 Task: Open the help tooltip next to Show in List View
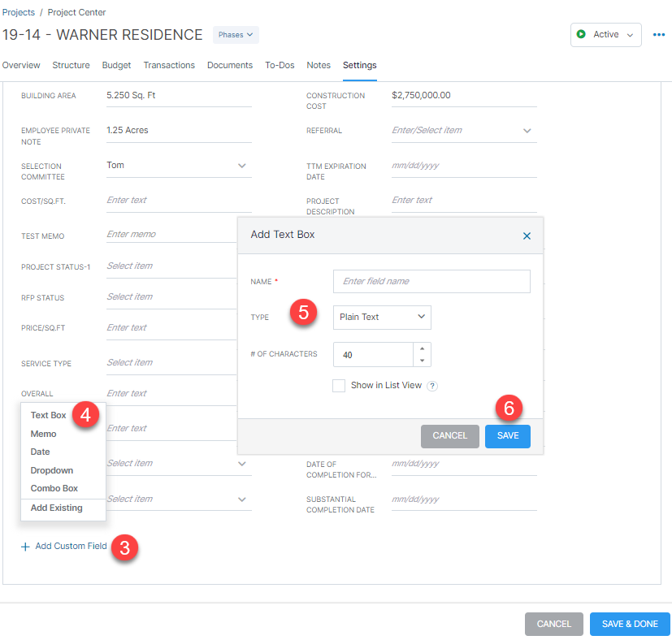coord(431,385)
